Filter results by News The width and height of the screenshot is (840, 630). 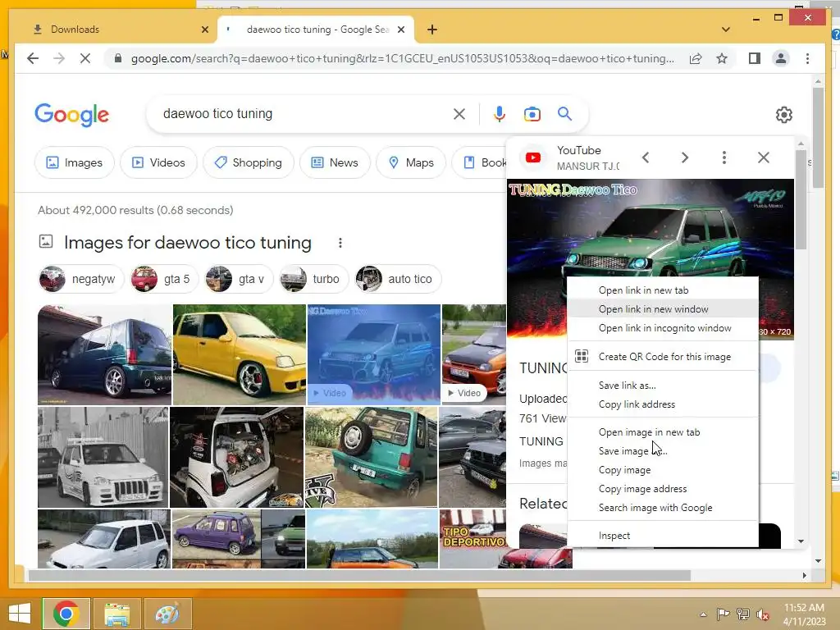coord(335,162)
